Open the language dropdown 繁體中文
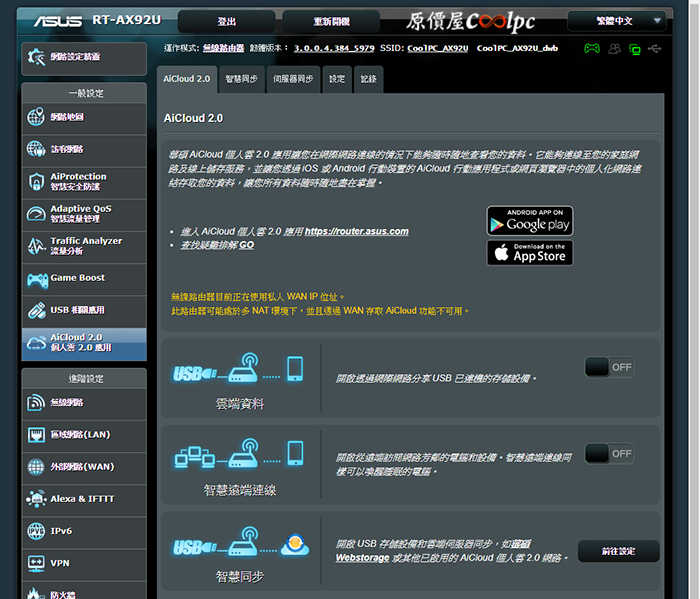This screenshot has height=599, width=700. click(616, 21)
